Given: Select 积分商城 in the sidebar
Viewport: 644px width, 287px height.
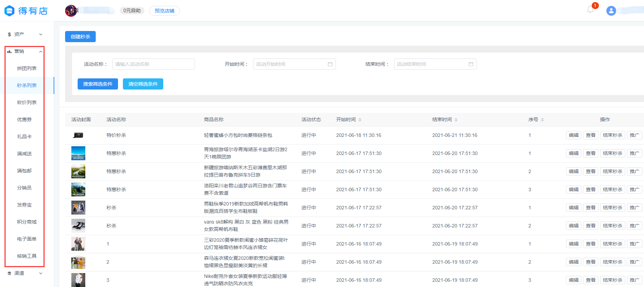Looking at the screenshot, I should coord(27,222).
